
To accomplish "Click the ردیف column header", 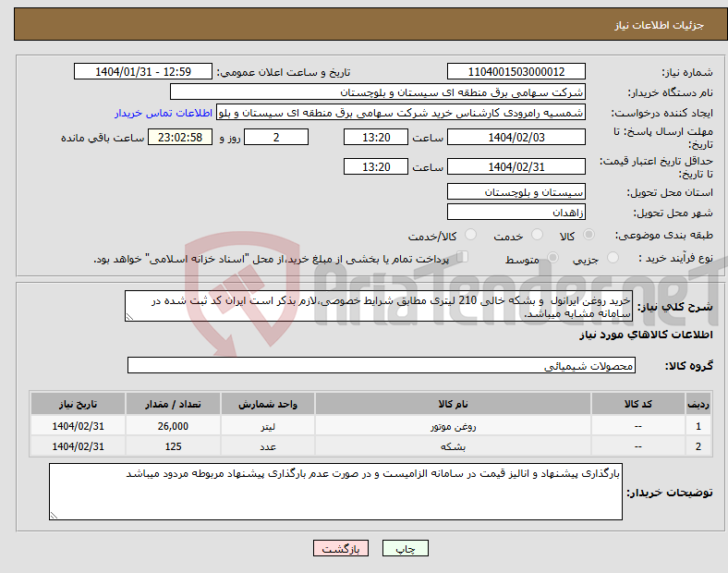I will pos(698,404).
